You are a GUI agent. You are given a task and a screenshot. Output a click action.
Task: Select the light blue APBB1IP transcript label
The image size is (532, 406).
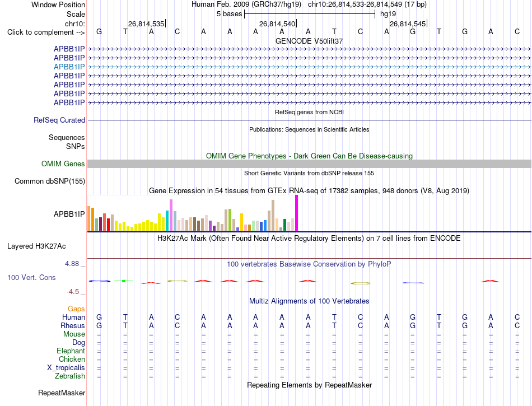coord(69,67)
